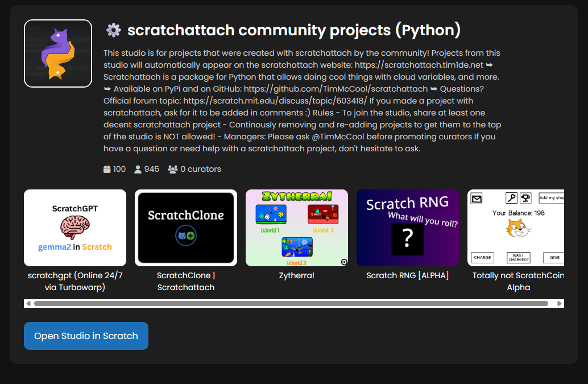Click the small gear badge on Zytherra thumbnail

click(x=344, y=262)
